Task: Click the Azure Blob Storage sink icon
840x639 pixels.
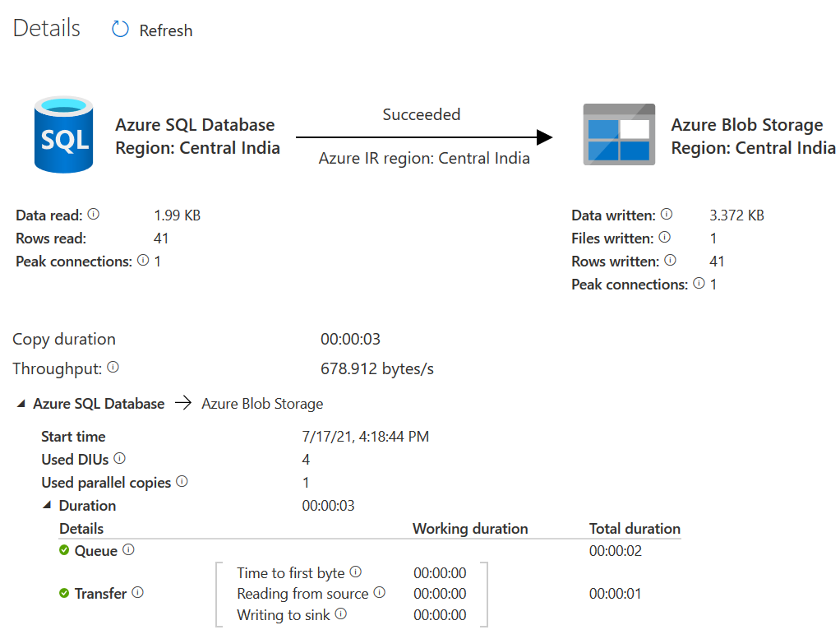Action: [x=619, y=134]
